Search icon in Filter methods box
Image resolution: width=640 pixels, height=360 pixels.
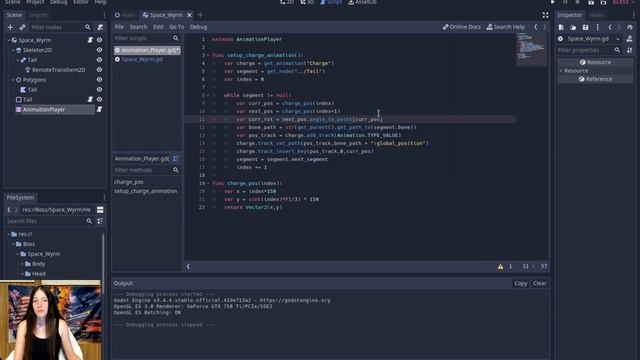176,170
